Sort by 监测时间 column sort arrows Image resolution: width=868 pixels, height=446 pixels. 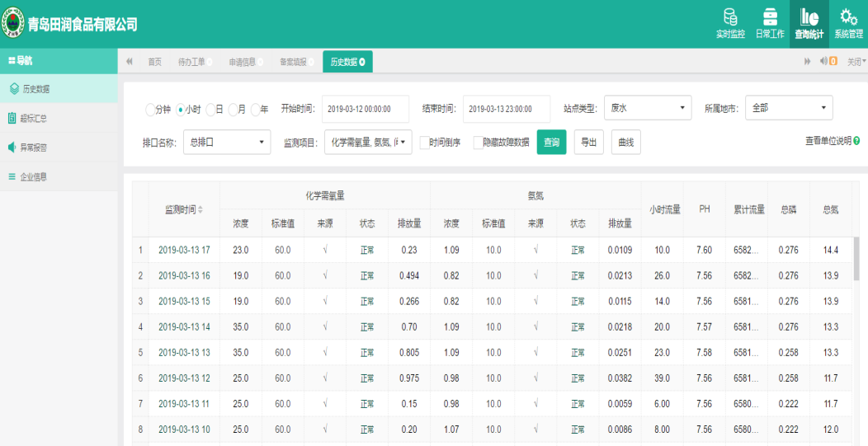click(x=200, y=209)
